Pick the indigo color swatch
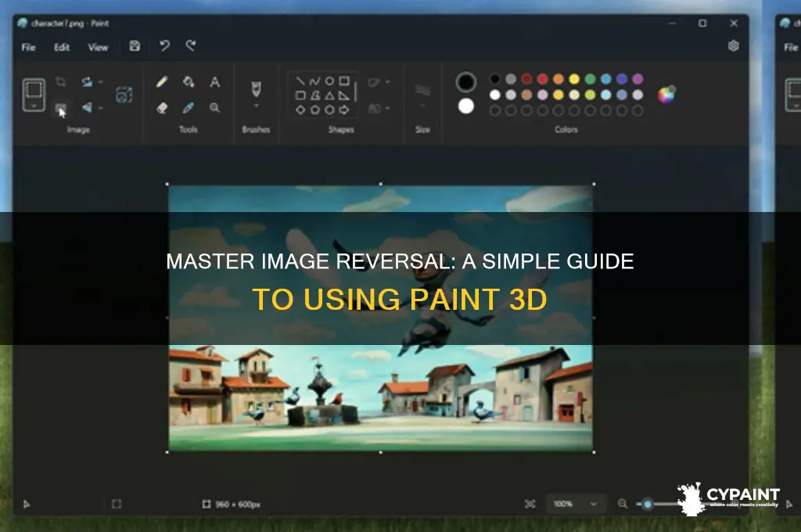801x532 pixels. (622, 79)
